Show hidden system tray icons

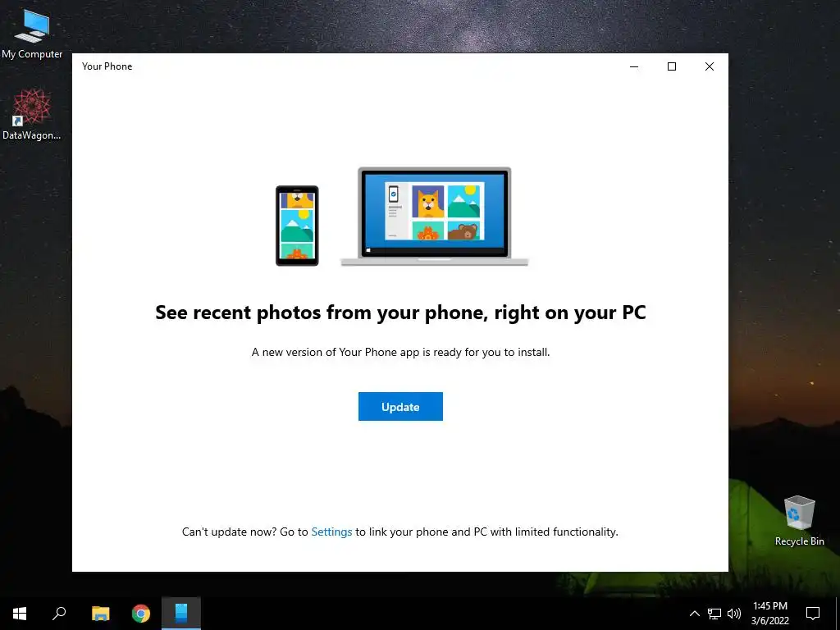tap(694, 614)
